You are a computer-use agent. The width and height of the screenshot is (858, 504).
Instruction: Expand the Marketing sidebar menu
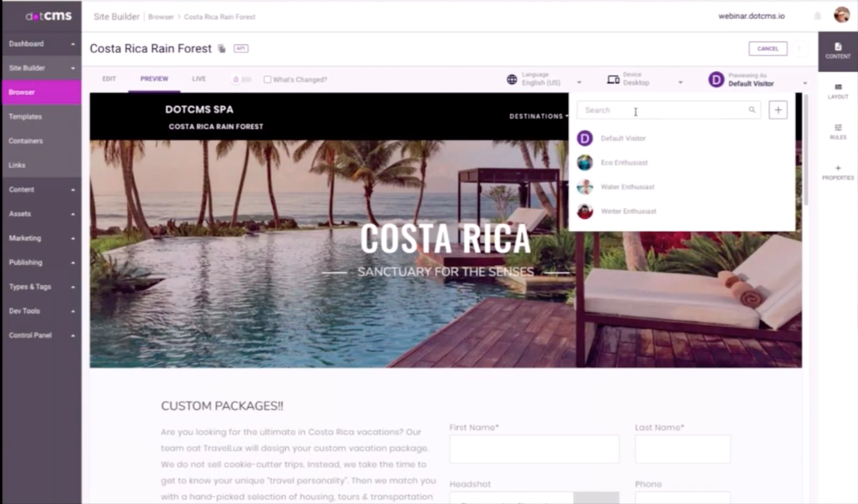tap(41, 238)
